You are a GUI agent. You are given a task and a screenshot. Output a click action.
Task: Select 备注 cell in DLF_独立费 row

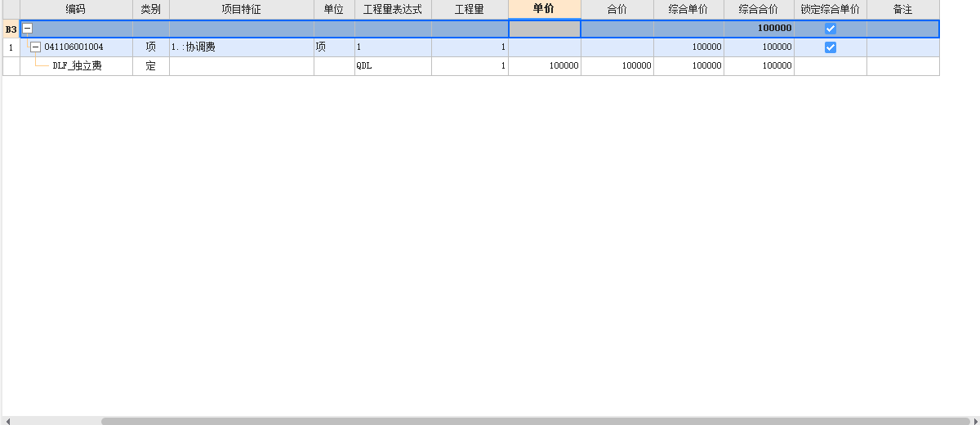903,66
